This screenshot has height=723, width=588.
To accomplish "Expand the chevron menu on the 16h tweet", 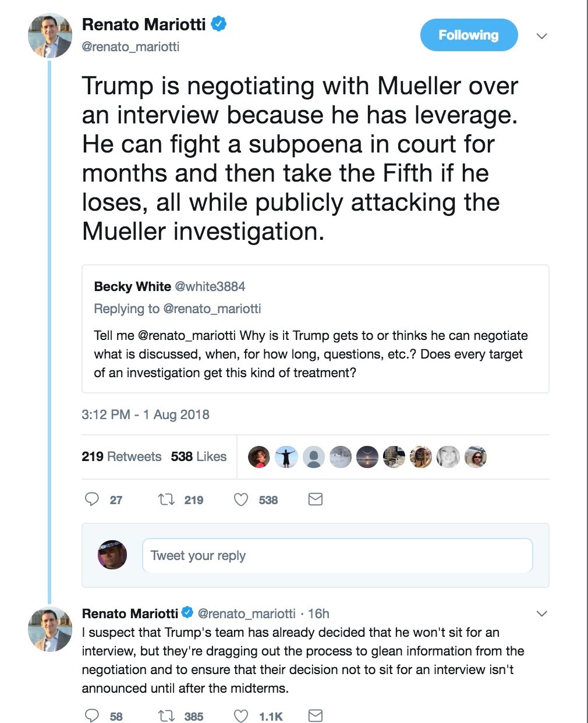I will [x=541, y=614].
